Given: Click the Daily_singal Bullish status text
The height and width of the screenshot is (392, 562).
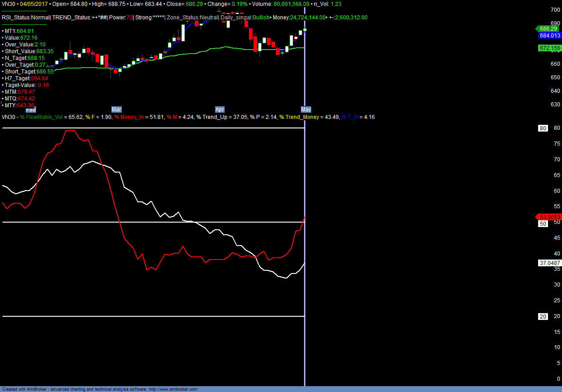Looking at the screenshot, I should (x=245, y=18).
